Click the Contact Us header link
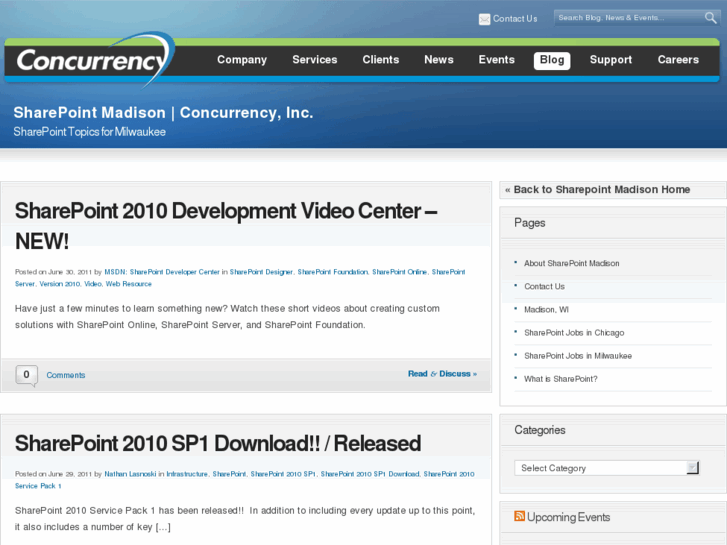Image resolution: width=727 pixels, height=545 pixels. [515, 19]
